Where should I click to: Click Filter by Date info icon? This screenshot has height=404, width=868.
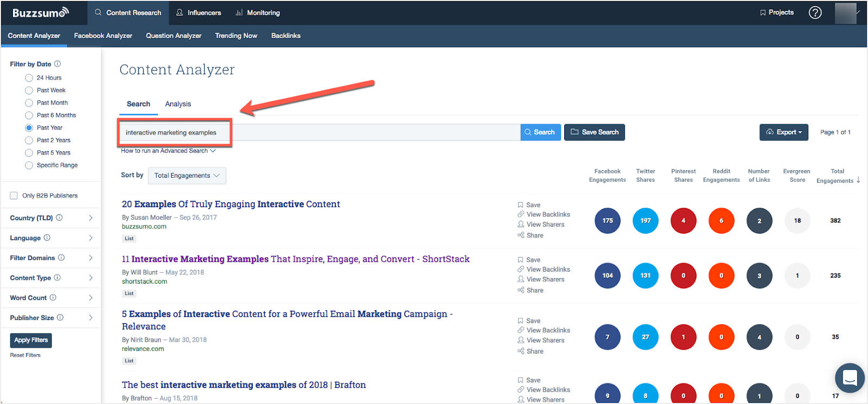58,64
